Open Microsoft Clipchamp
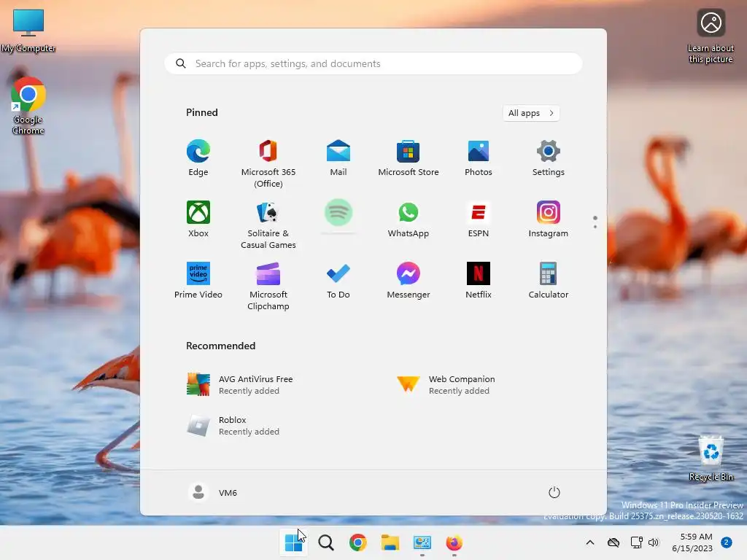This screenshot has height=560, width=747. (268, 286)
